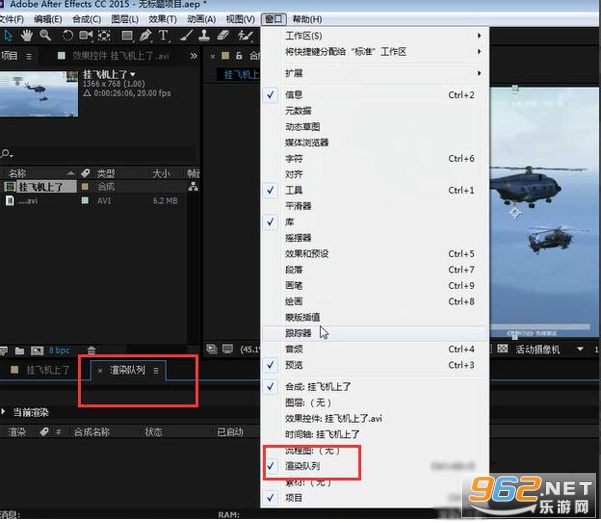
Task: Open the 图层(L) menu
Action: pyautogui.click(x=125, y=19)
